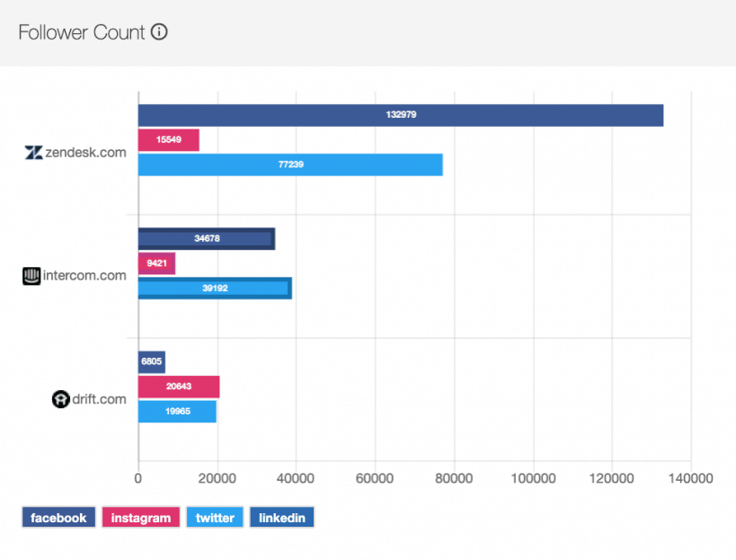736x560 pixels.
Task: Toggle the linkedin legend filter
Action: coord(281,517)
